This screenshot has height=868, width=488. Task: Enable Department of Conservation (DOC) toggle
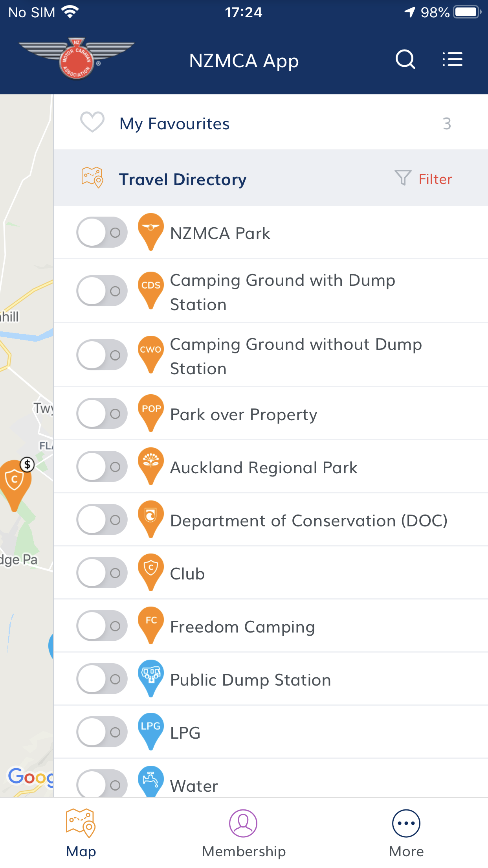point(102,520)
